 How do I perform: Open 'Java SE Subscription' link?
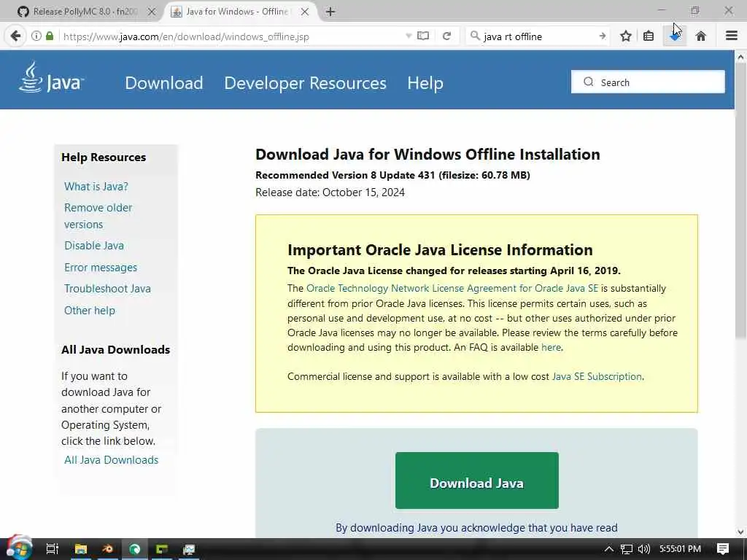pos(597,376)
